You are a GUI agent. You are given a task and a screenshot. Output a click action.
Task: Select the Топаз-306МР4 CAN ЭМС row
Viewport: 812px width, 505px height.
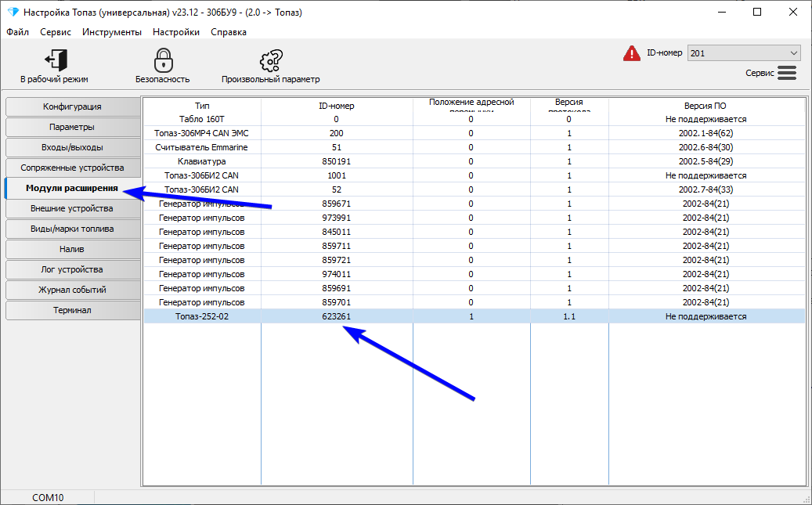point(474,133)
